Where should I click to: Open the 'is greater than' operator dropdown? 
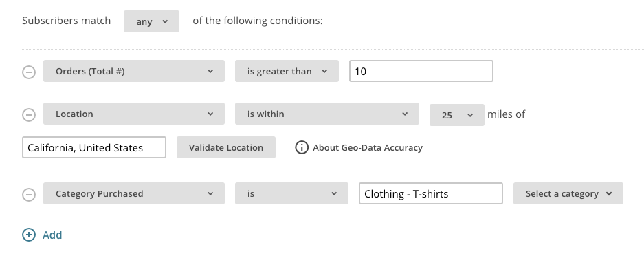click(287, 71)
